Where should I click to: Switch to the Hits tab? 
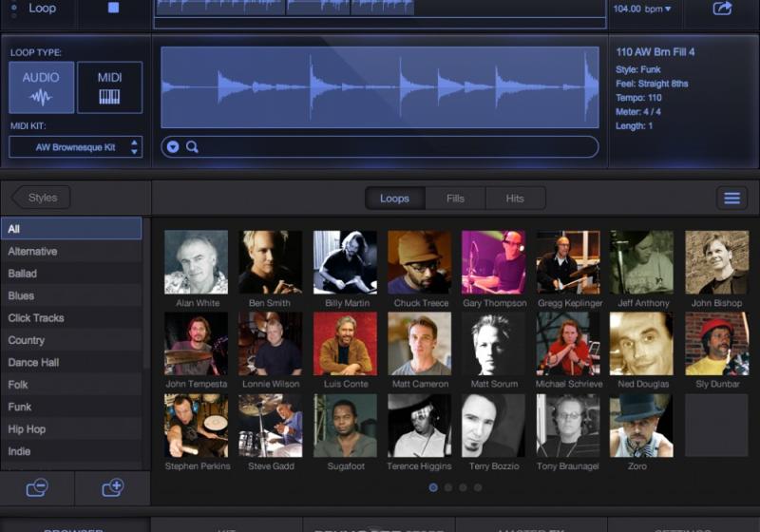click(515, 199)
